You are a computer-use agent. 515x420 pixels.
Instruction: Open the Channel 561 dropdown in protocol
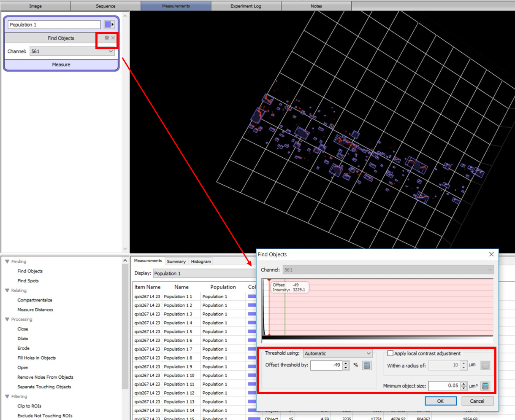(x=72, y=51)
